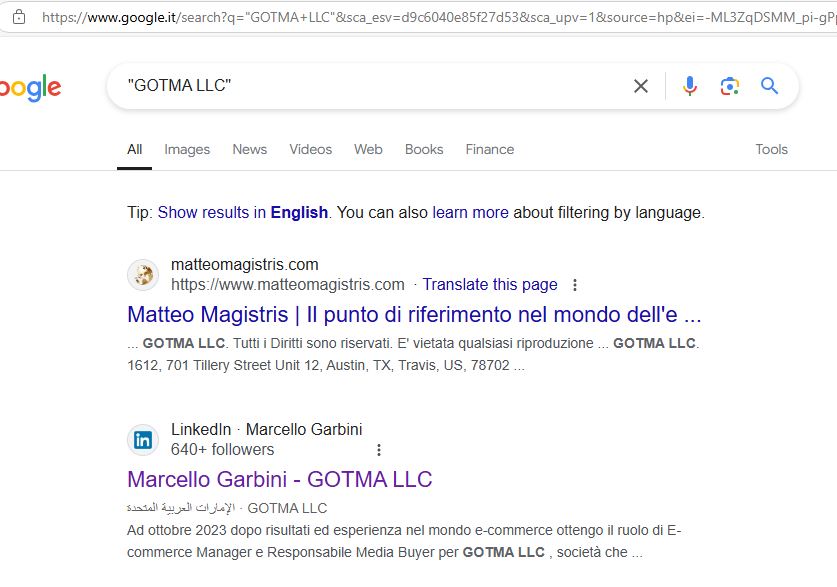Open Marcello Garbini - GOTMA LLC result

pos(280,479)
